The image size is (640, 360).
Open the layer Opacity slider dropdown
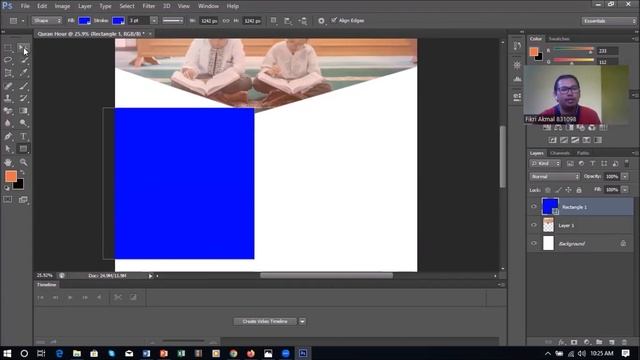coord(625,177)
